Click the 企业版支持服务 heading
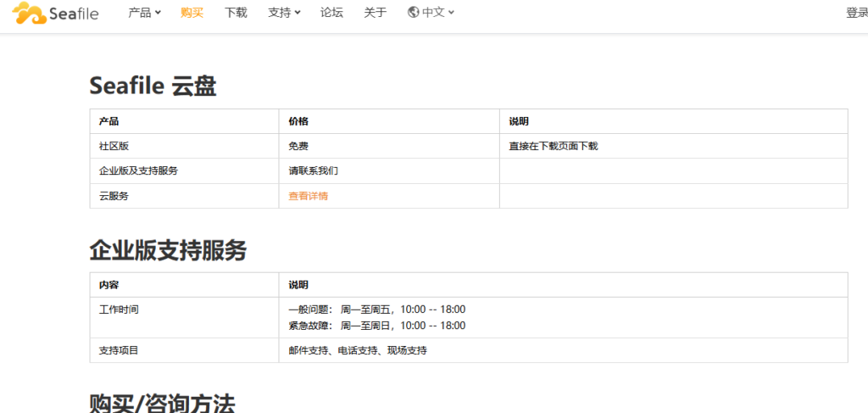 tap(168, 251)
